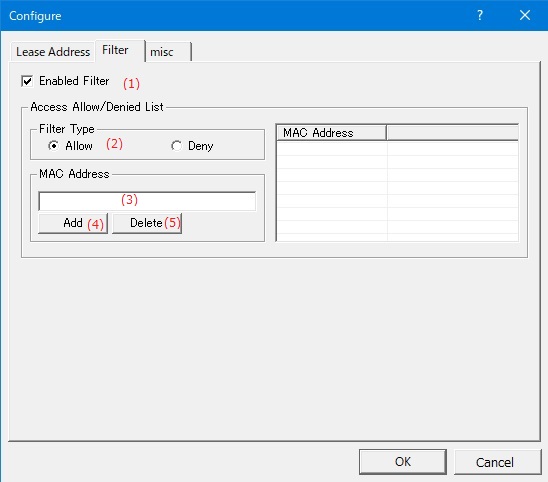Switch to the Lease Address tab
This screenshot has height=482, width=548.
pyautogui.click(x=53, y=52)
